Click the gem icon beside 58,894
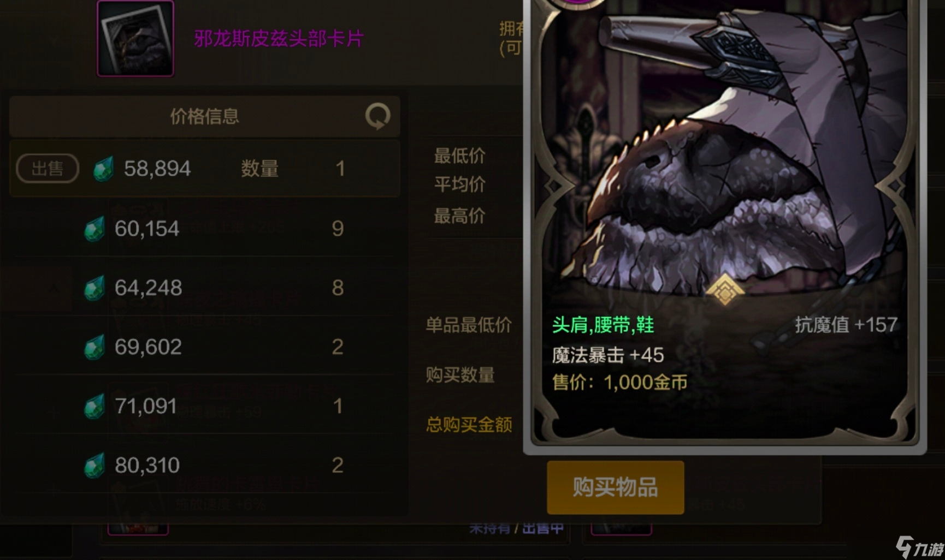Screen dimensions: 945x560 103,168
